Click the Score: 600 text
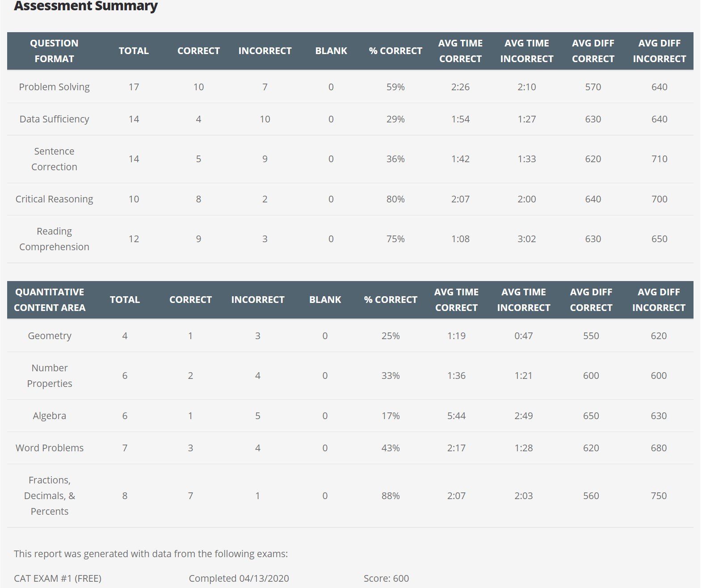The image size is (702, 588). pyautogui.click(x=386, y=579)
